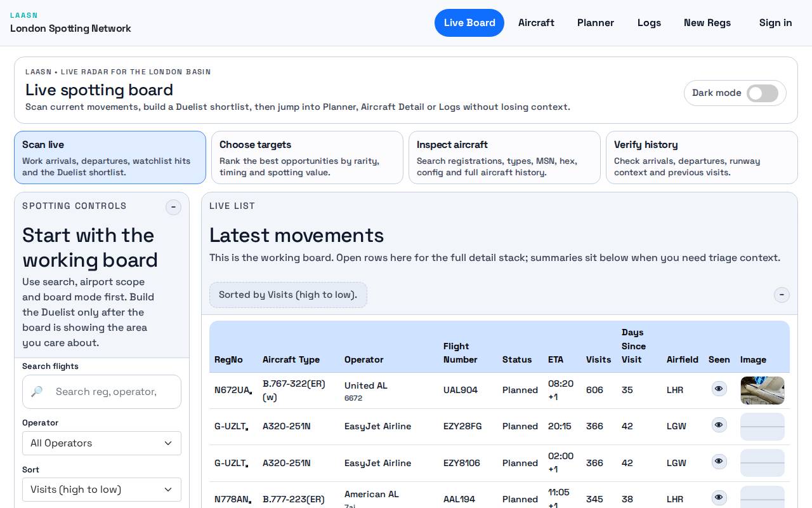Click the Operator column header

click(364, 360)
